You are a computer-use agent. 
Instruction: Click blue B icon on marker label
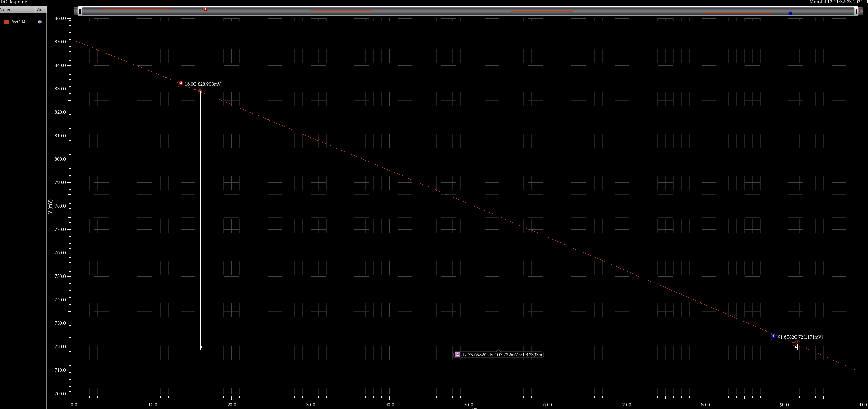[774, 336]
